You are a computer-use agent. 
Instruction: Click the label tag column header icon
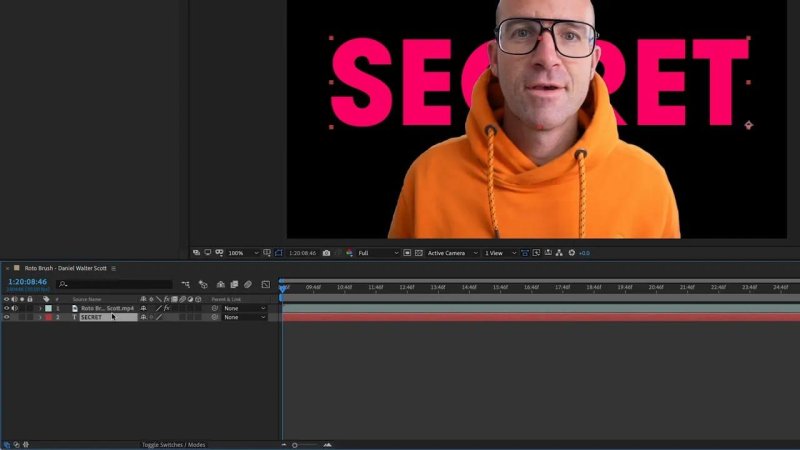pyautogui.click(x=46, y=299)
